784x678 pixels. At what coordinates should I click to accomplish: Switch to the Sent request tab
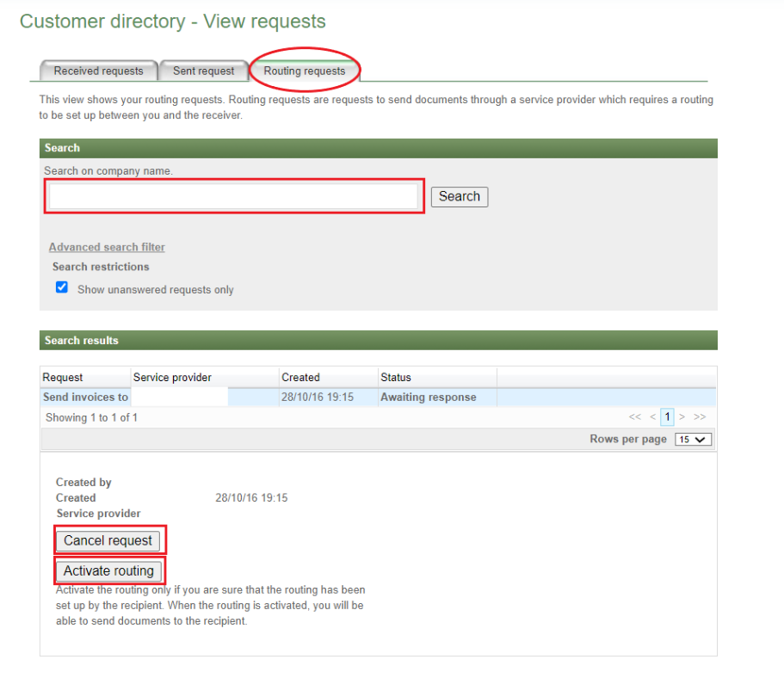tap(203, 71)
